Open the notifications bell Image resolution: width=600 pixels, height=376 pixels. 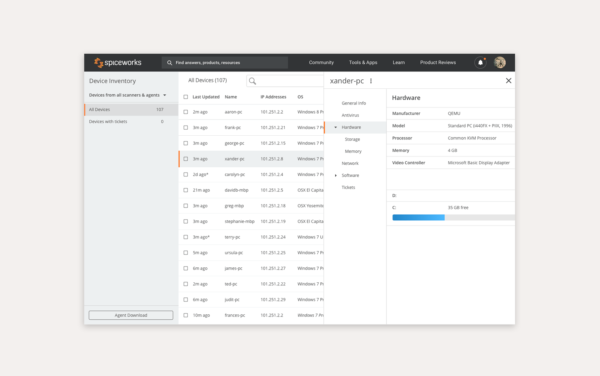480,62
